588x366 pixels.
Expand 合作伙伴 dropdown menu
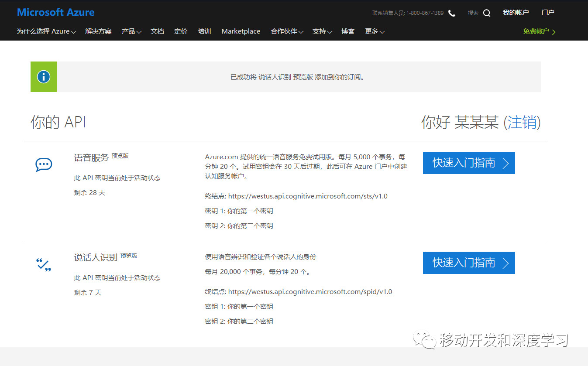[x=287, y=31]
